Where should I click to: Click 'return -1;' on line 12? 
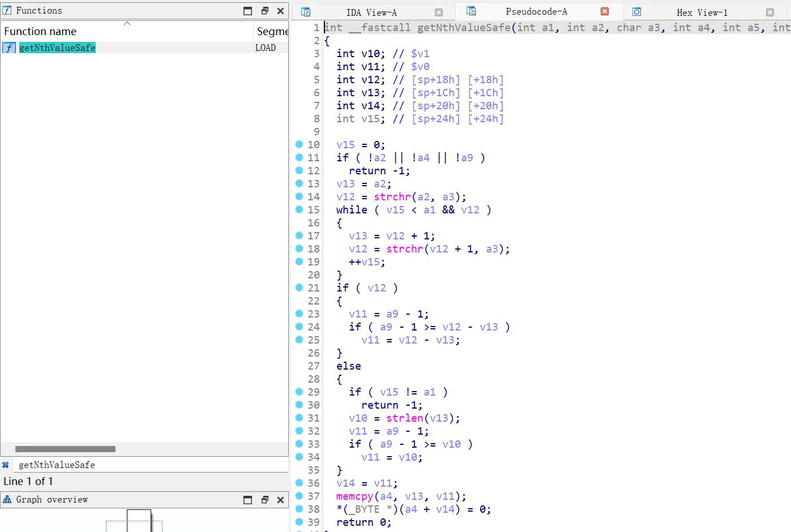point(379,170)
